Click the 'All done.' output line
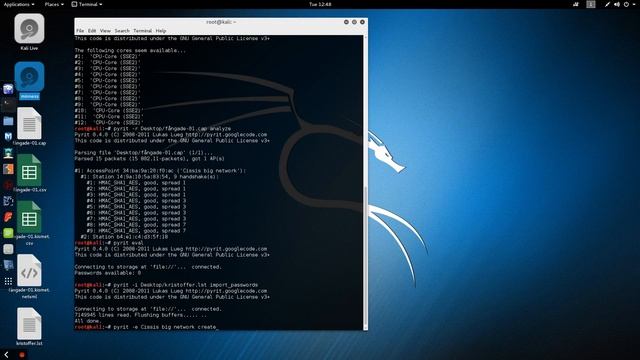This screenshot has width=640, height=360. [x=88, y=321]
